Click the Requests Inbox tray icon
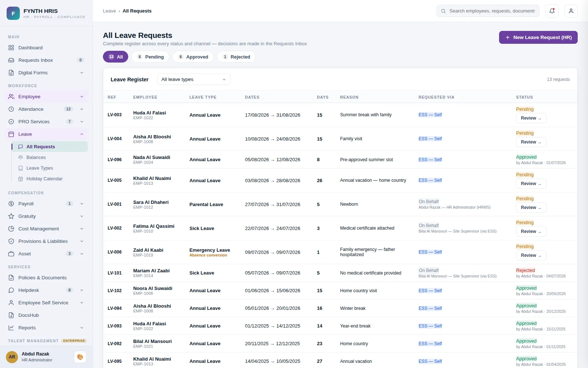The height and width of the screenshot is (368, 588). (x=11, y=60)
